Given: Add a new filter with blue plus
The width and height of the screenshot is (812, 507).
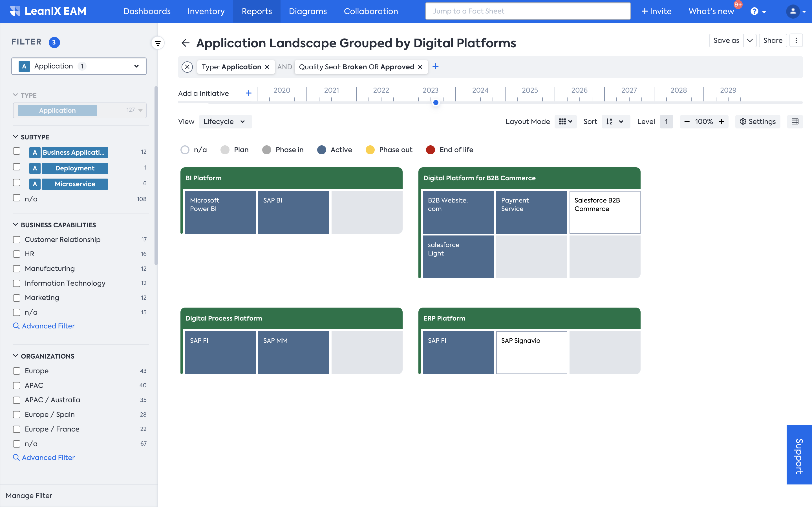Looking at the screenshot, I should point(436,67).
